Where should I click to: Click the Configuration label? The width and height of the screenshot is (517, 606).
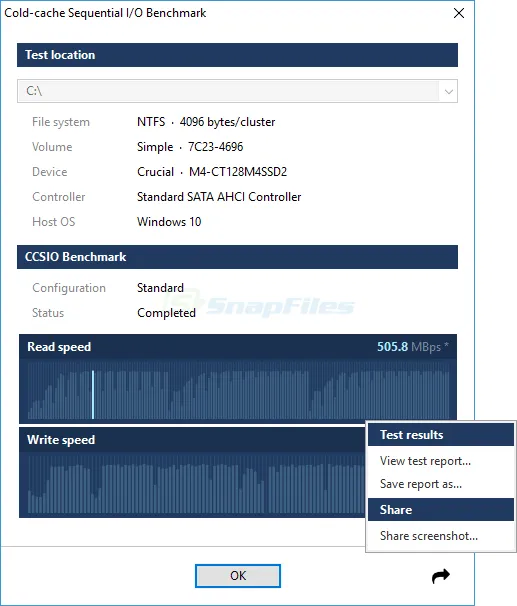[69, 288]
